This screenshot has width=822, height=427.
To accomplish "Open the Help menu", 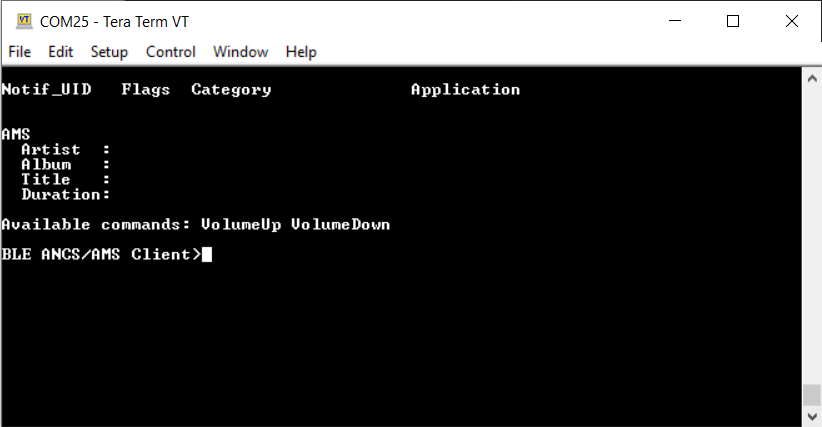I will [x=301, y=52].
